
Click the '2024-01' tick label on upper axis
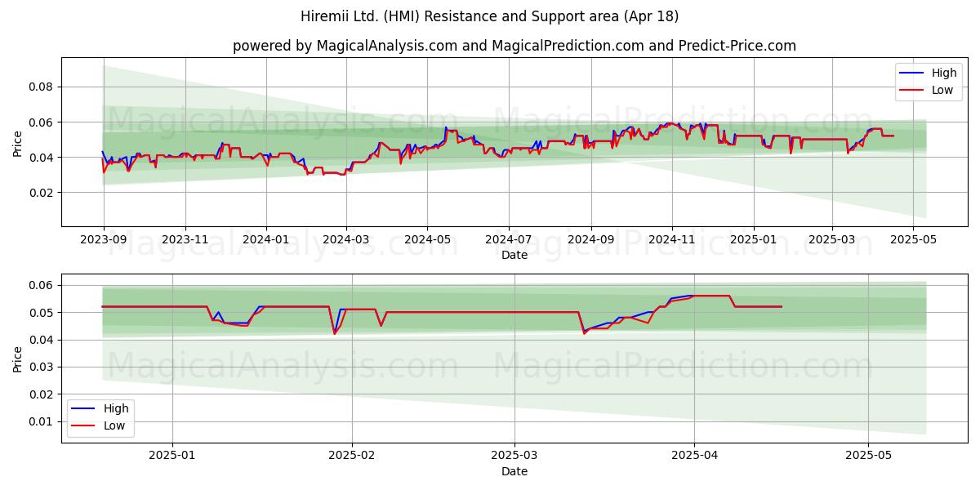pos(266,240)
